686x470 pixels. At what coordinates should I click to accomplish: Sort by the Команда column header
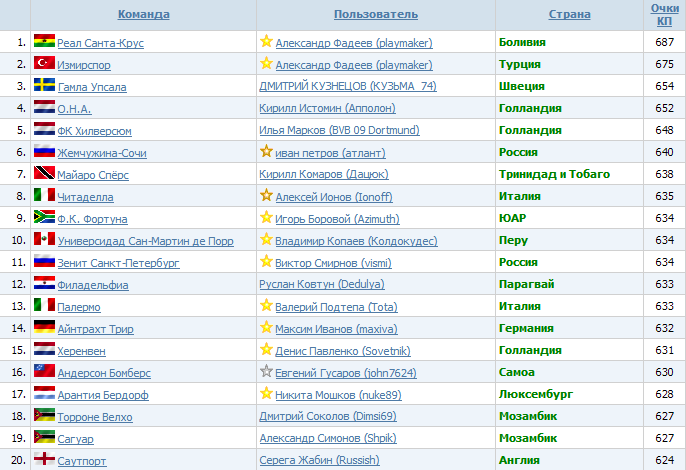(x=143, y=14)
